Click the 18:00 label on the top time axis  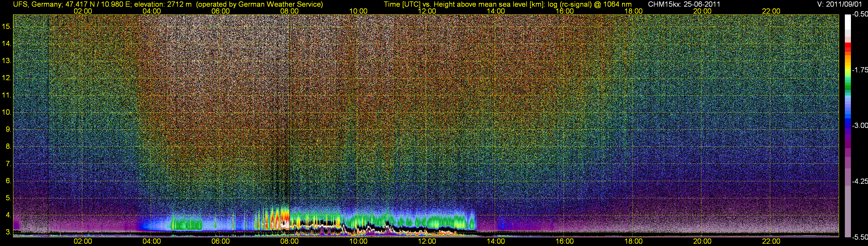point(633,11)
